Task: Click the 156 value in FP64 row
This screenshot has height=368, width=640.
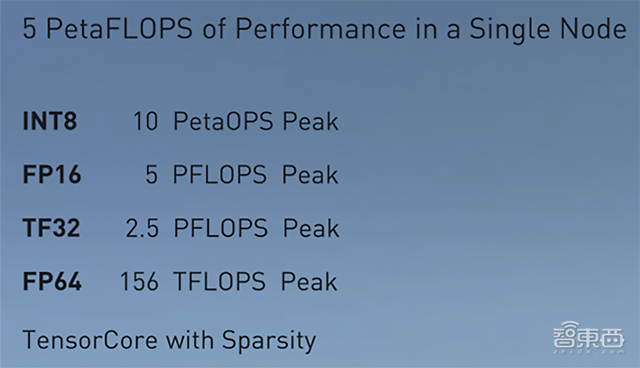Action: pyautogui.click(x=139, y=282)
